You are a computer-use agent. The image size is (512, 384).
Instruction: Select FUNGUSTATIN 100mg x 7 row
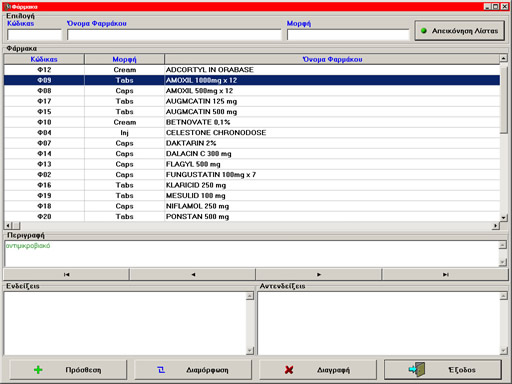point(252,175)
